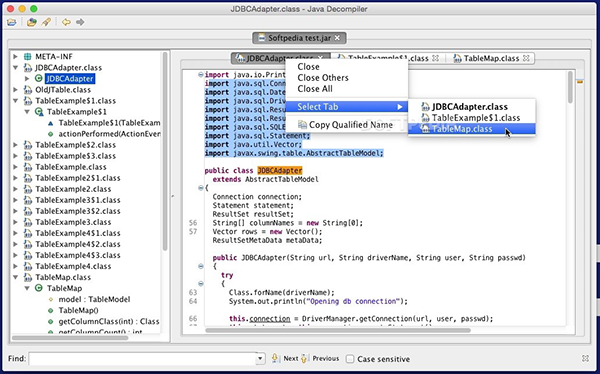
Task: Click the getColumnClass method icon
Action: click(x=51, y=322)
